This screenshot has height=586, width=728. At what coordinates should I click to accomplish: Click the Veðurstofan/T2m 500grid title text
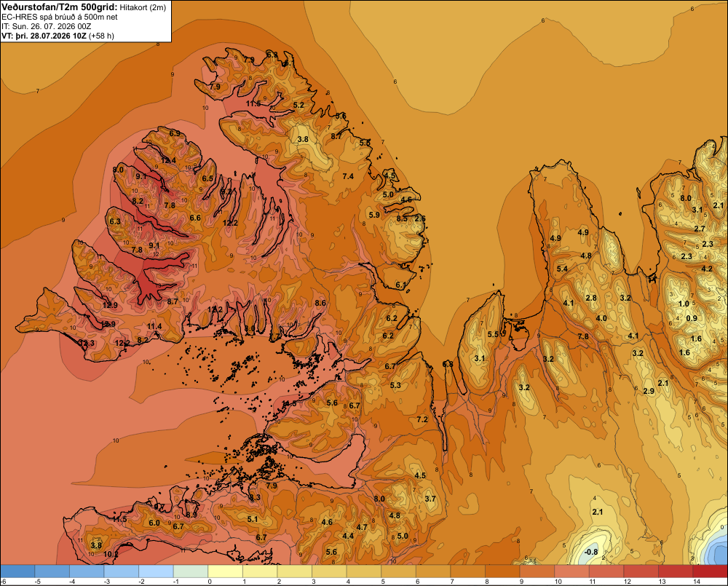click(x=60, y=7)
